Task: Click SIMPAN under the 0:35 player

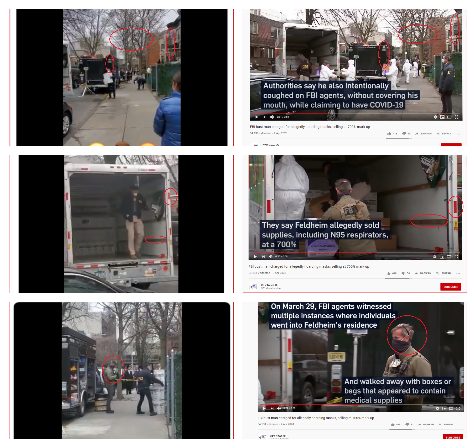Action: (443, 273)
